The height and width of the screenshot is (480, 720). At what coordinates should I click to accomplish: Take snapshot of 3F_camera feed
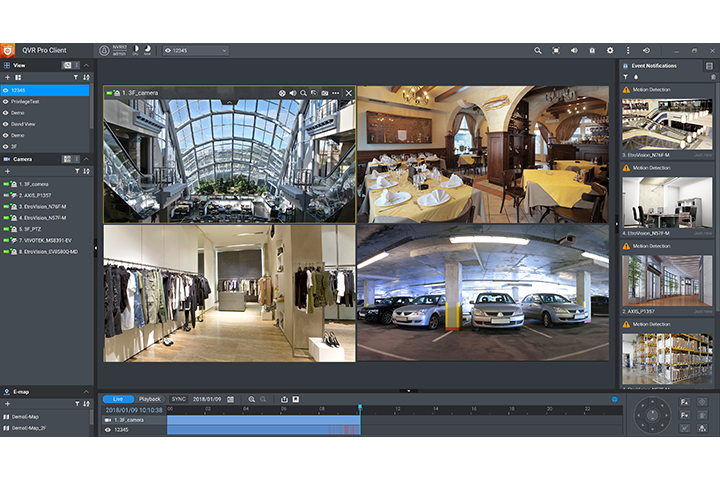pyautogui.click(x=323, y=93)
